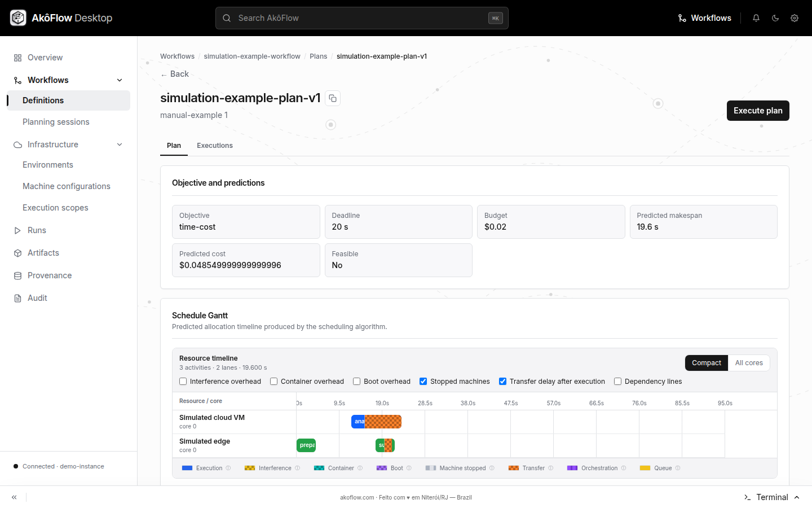The width and height of the screenshot is (812, 508).
Task: Go to Runs in the sidebar
Action: pyautogui.click(x=69, y=230)
